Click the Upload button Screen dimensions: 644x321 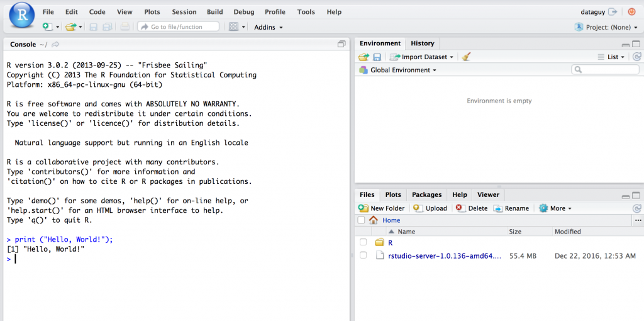[x=430, y=208]
